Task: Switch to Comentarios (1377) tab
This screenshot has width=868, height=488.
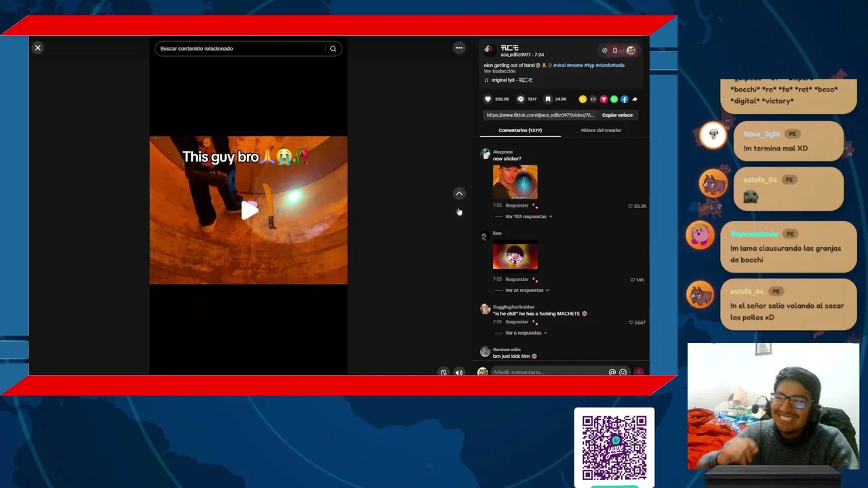Action: click(x=520, y=130)
